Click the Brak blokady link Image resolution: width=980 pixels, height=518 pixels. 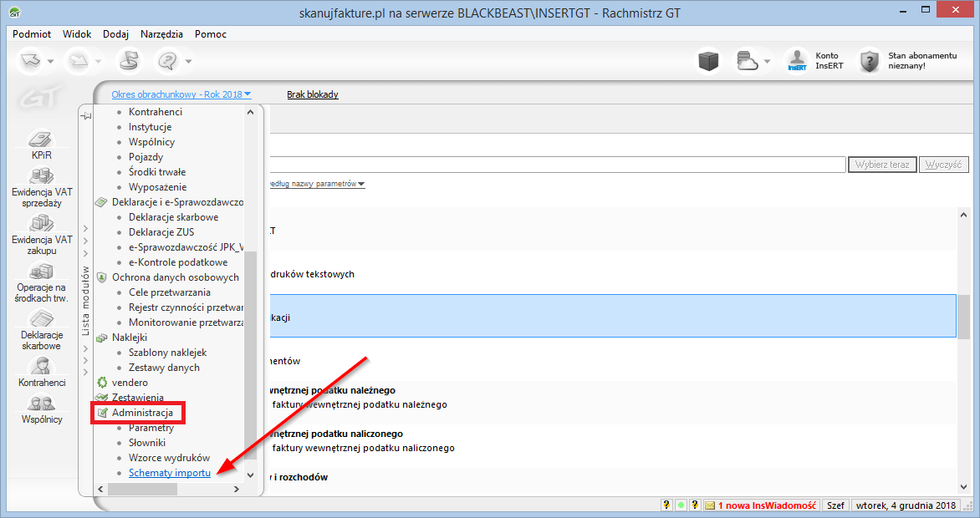click(x=312, y=94)
